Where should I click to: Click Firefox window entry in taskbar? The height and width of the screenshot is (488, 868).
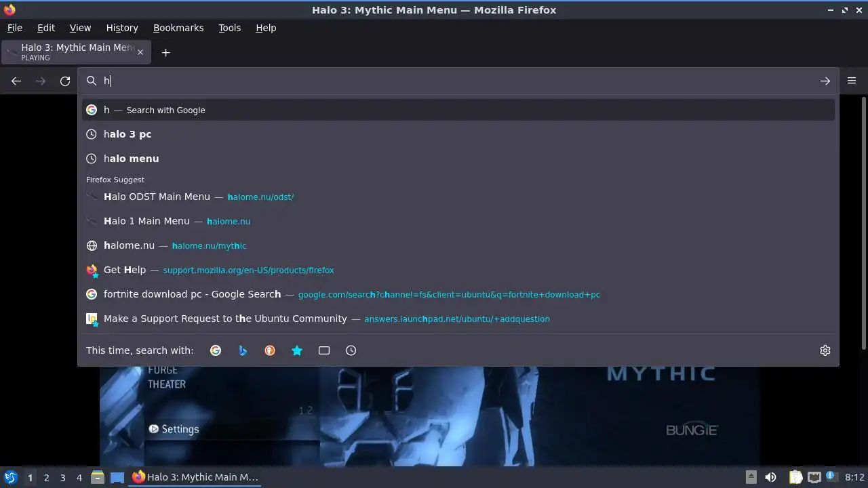pyautogui.click(x=195, y=477)
